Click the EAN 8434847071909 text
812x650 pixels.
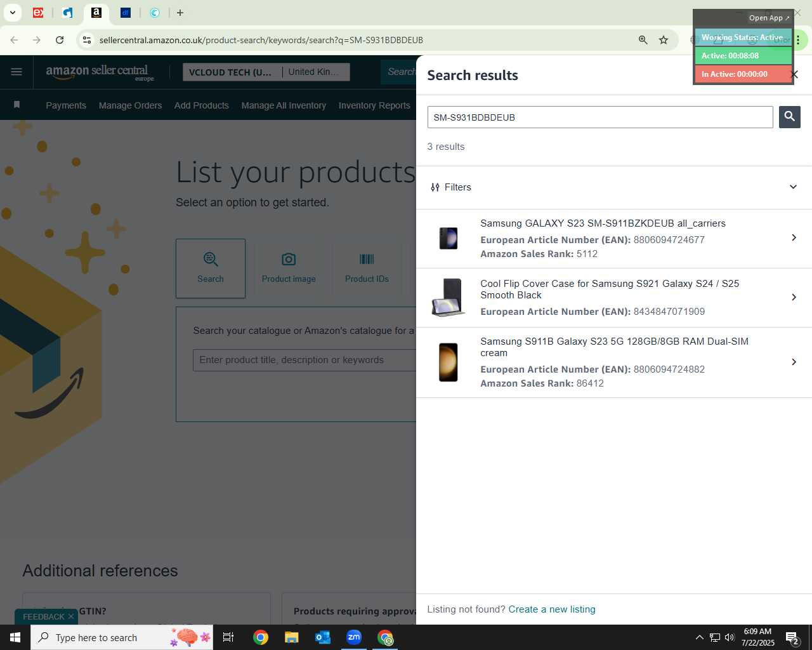669,312
